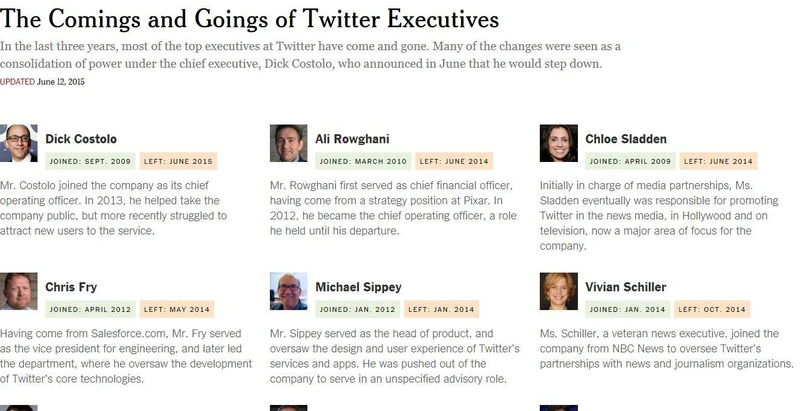Viewport: 800px width, 411px height.
Task: Click the article headline about Twitter Executives
Action: click(x=249, y=20)
